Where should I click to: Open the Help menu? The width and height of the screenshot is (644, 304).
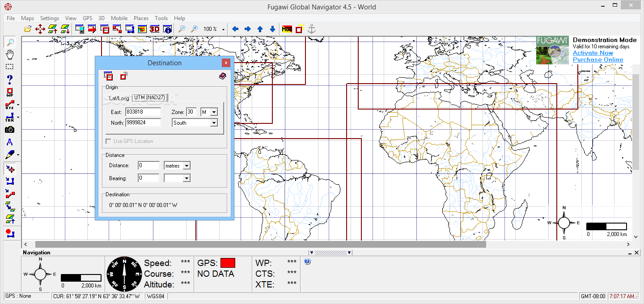pos(179,18)
